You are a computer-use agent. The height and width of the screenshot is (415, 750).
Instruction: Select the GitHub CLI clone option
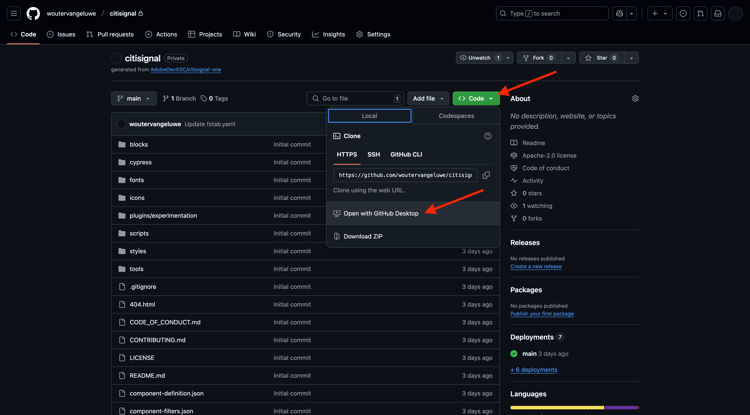click(x=406, y=154)
